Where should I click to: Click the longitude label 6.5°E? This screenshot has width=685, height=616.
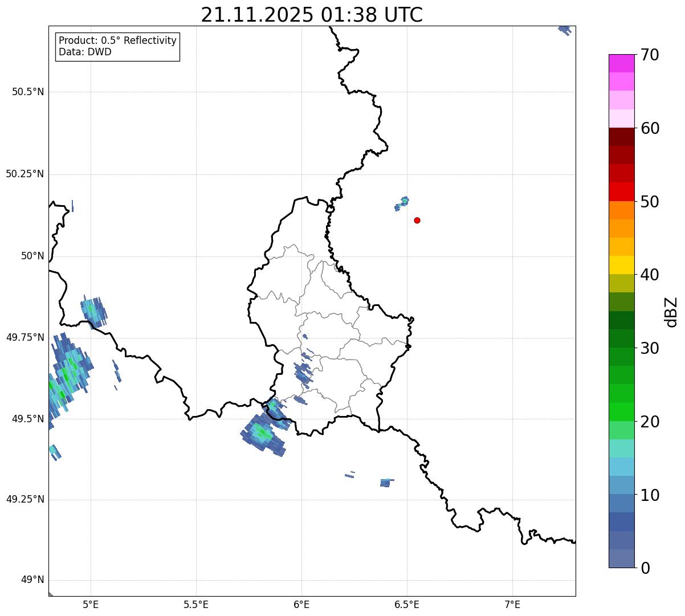(x=407, y=605)
